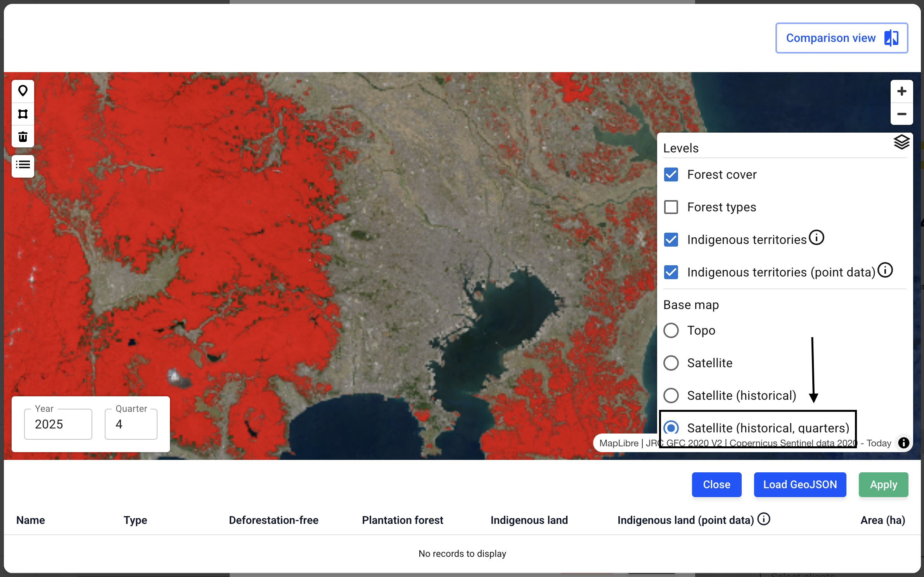
Task: Click info icon beside Indigenous land (point data) column
Action: click(764, 519)
